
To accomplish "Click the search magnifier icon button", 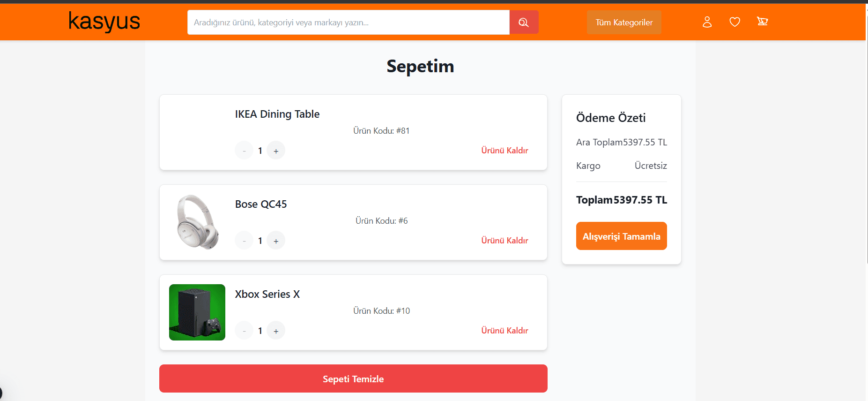I will click(x=524, y=23).
